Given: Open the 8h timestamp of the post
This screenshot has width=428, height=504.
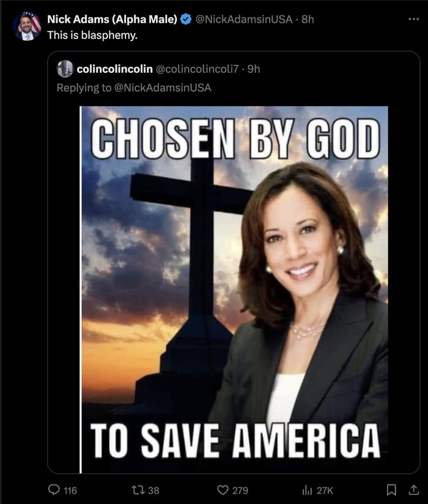Looking at the screenshot, I should (x=308, y=20).
